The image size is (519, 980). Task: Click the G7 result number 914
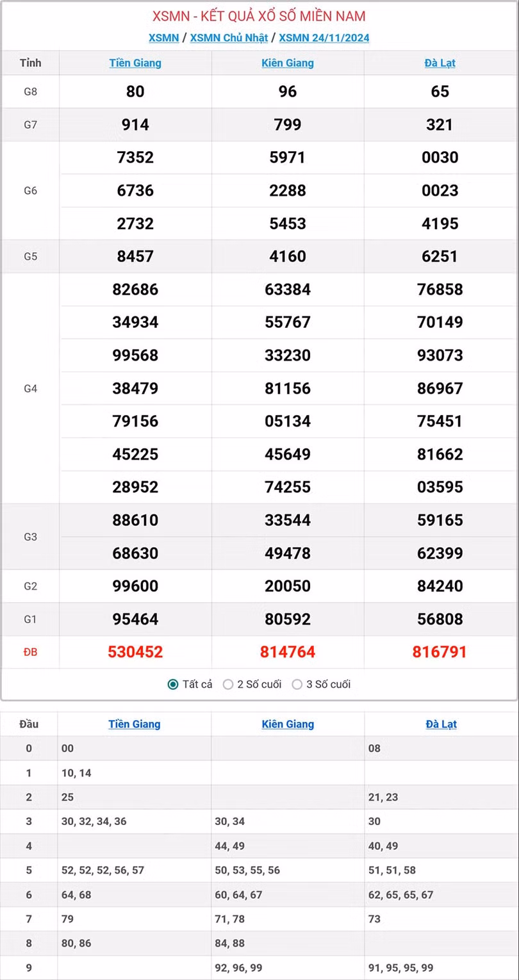pyautogui.click(x=135, y=125)
